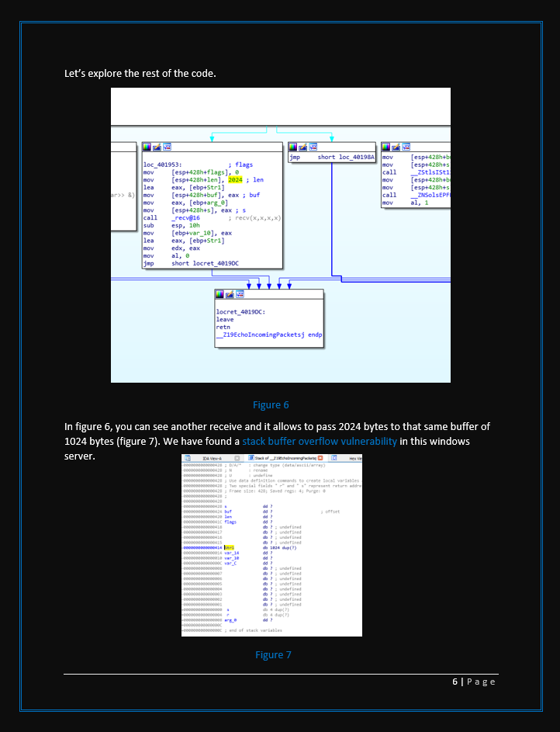Click the highlighted 2024 length value
This screenshot has width=560, height=732.
pos(235,180)
